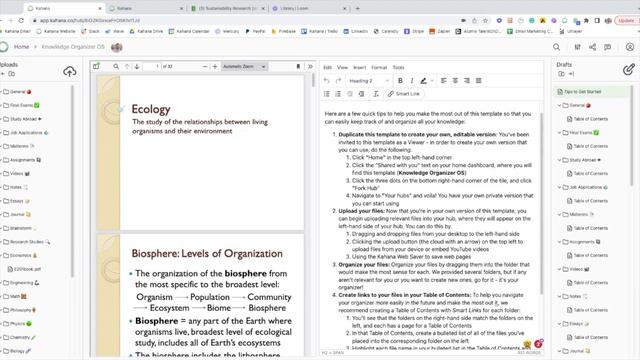
Task: Select the Philosophy folder in Uploads
Action: 20,310
